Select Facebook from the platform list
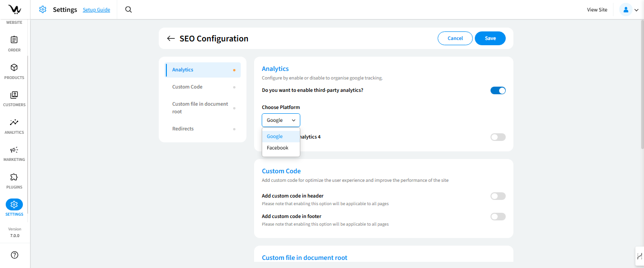Viewport: 644px width, 268px height. point(278,148)
